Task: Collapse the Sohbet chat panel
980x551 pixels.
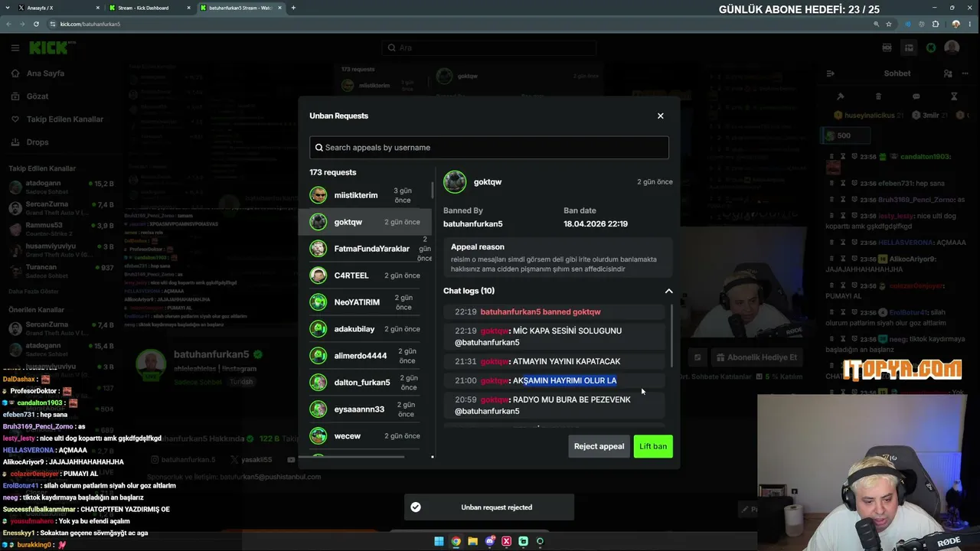Action: (830, 73)
